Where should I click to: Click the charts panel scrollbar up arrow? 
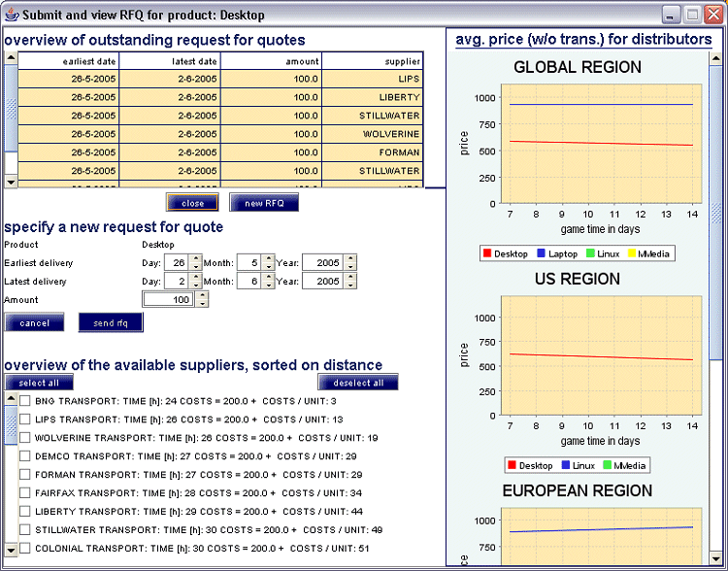pyautogui.click(x=715, y=58)
